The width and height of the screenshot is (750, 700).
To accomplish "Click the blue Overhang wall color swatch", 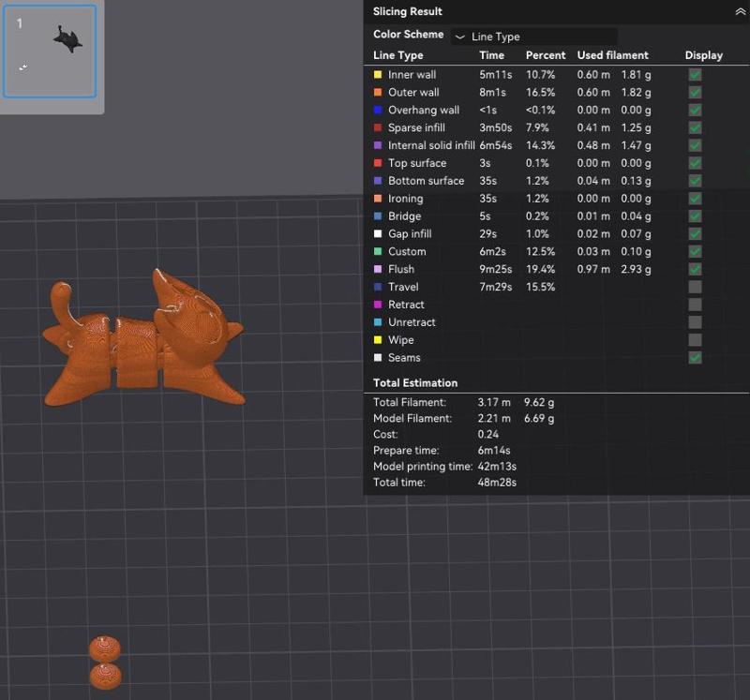I will [x=378, y=110].
